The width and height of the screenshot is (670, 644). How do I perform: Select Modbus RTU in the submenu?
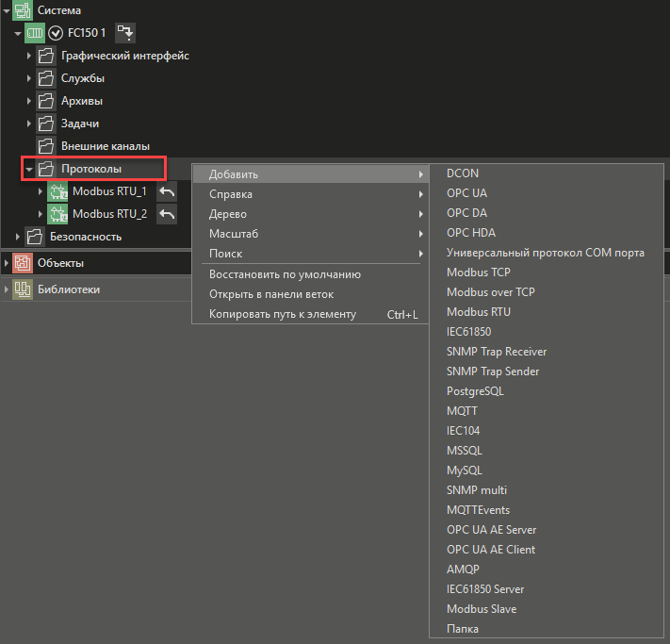tap(547, 312)
